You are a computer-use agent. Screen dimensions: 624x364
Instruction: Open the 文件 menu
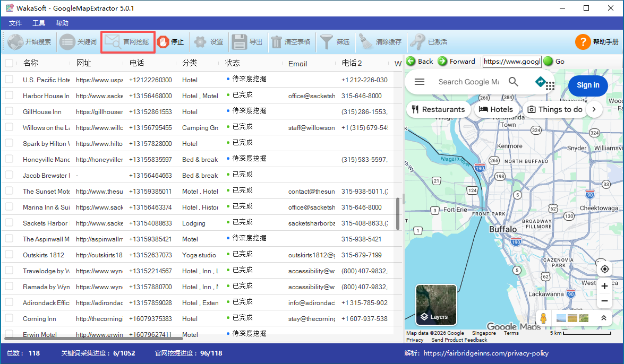(15, 23)
